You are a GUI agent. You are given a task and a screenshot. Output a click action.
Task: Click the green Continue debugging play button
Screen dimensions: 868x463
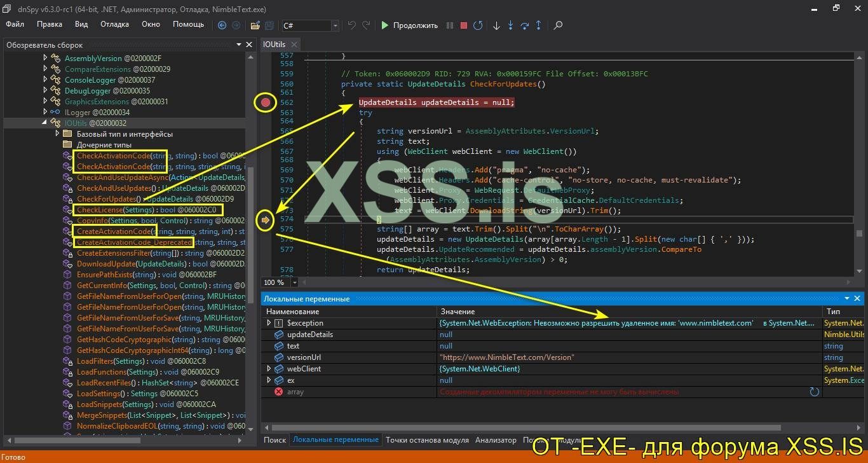pos(384,25)
